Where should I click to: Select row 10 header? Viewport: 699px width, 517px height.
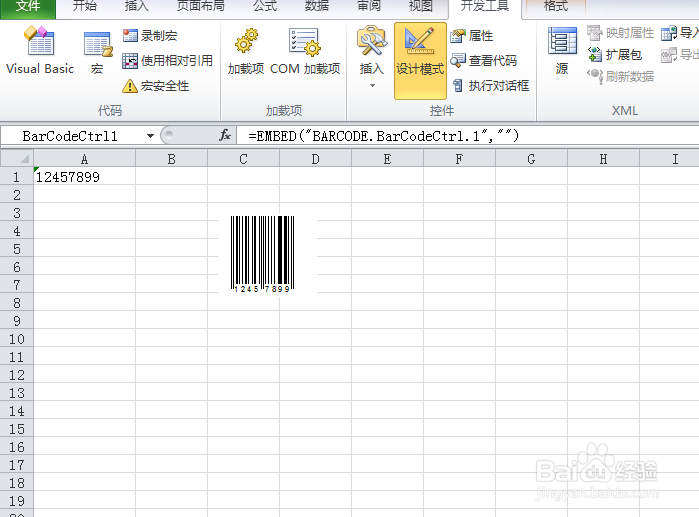16,339
